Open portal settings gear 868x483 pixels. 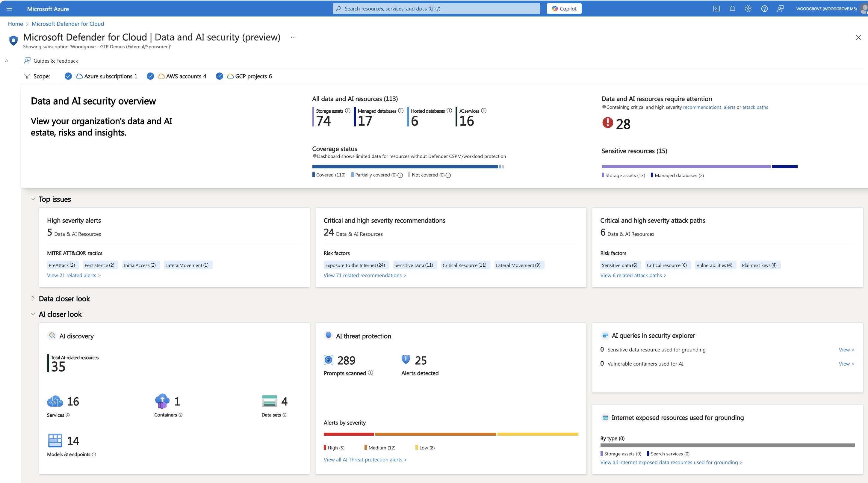coord(748,9)
